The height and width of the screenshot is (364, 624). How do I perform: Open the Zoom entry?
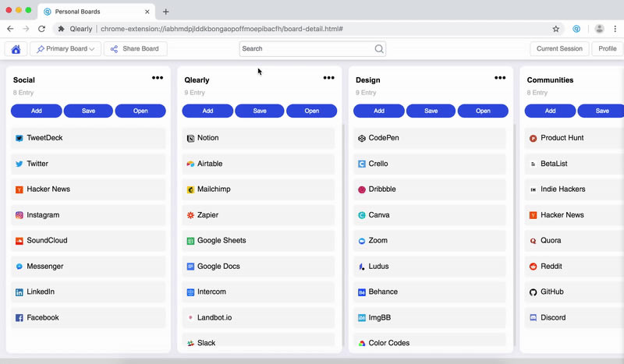pyautogui.click(x=430, y=241)
